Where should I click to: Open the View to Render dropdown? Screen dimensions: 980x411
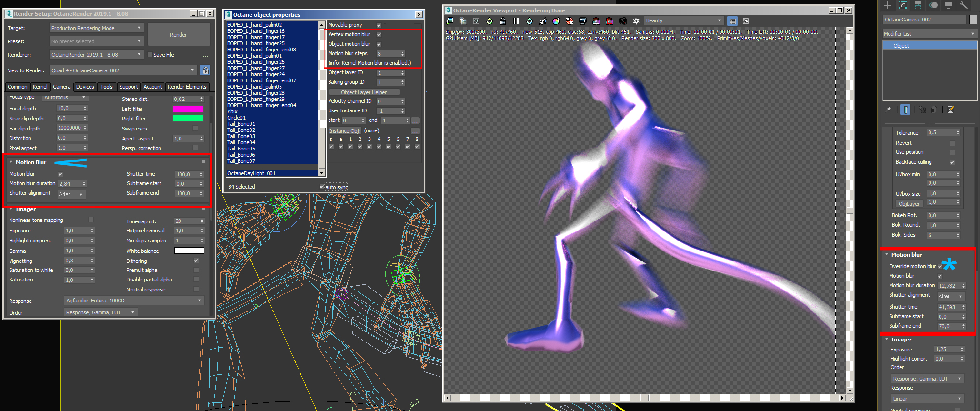point(123,70)
